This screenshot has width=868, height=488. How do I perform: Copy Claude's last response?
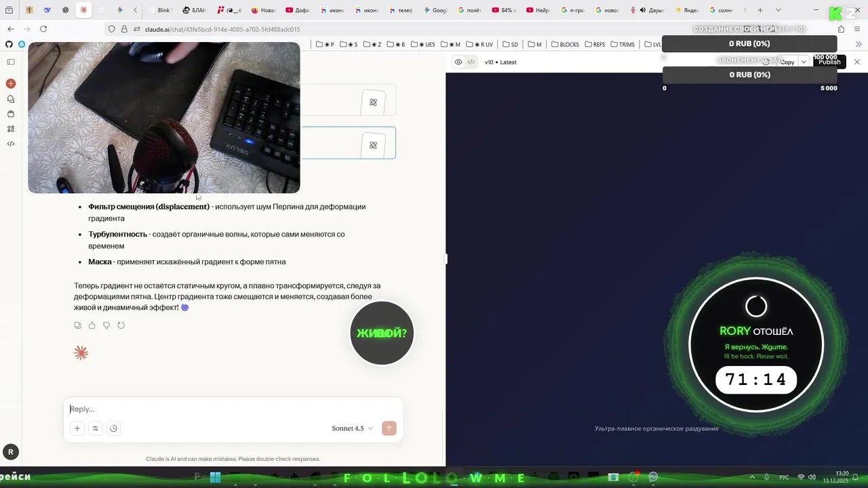click(x=78, y=325)
